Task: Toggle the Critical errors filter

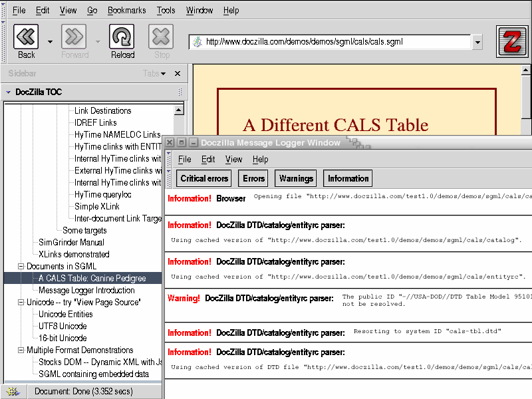Action: click(x=204, y=178)
